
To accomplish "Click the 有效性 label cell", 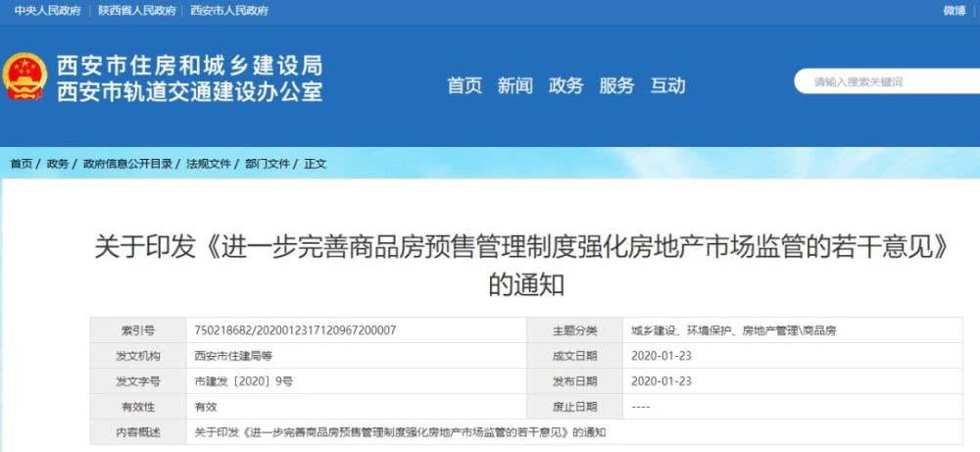I will point(138,407).
